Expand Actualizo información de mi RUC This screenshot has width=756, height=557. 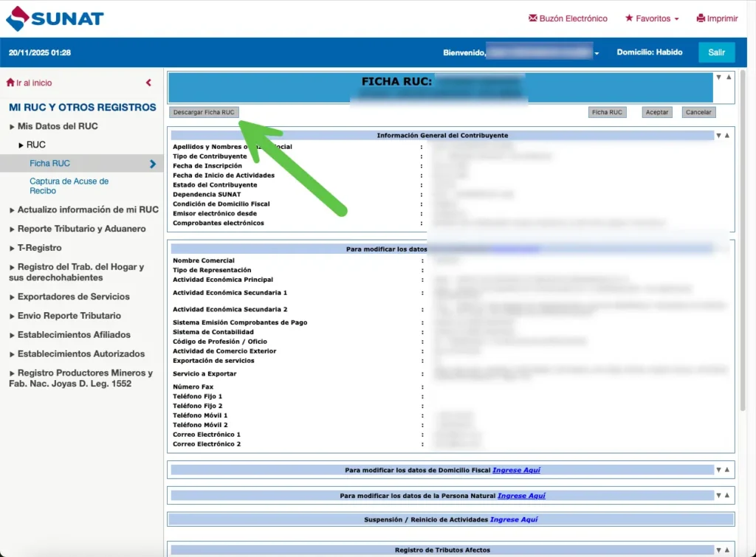(x=87, y=210)
